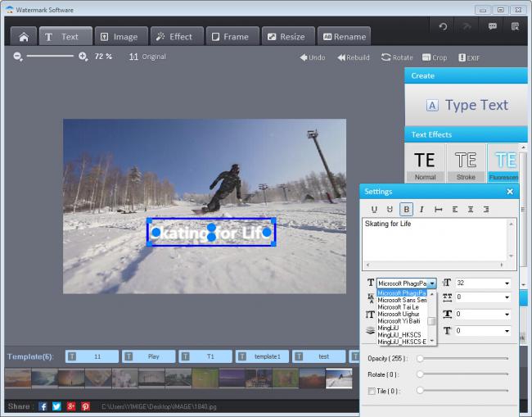
Task: Click the Rotate slider handle in Settings
Action: 420,374
